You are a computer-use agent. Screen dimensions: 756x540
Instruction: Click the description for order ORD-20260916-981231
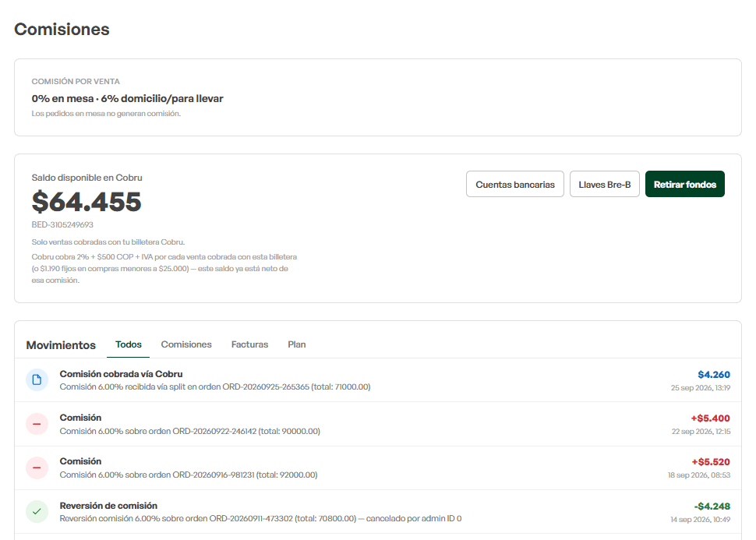pyautogui.click(x=189, y=475)
